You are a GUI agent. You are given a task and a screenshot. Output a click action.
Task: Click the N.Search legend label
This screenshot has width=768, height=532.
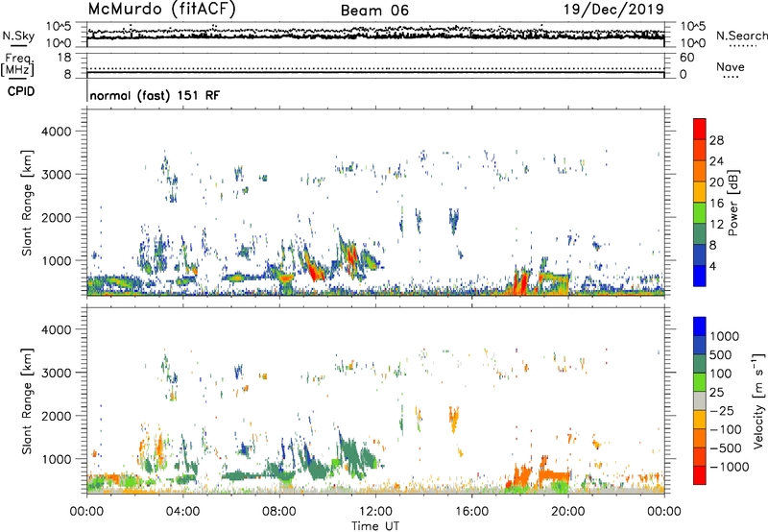(742, 36)
